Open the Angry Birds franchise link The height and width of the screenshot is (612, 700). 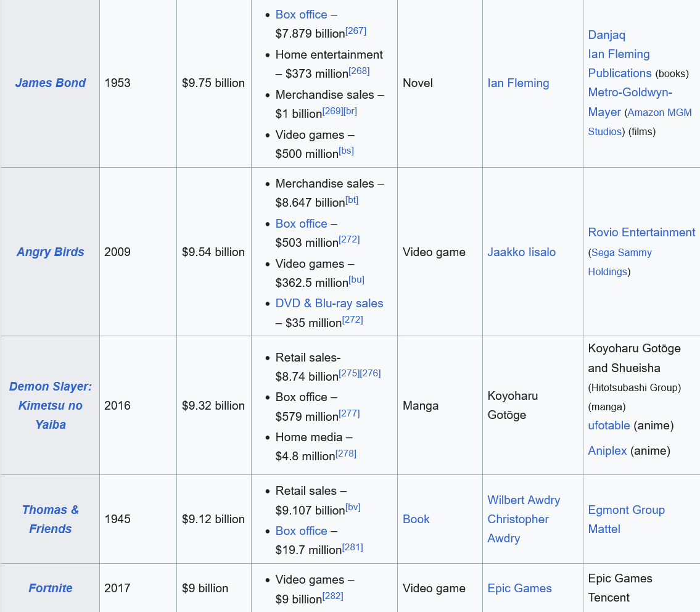coord(51,252)
